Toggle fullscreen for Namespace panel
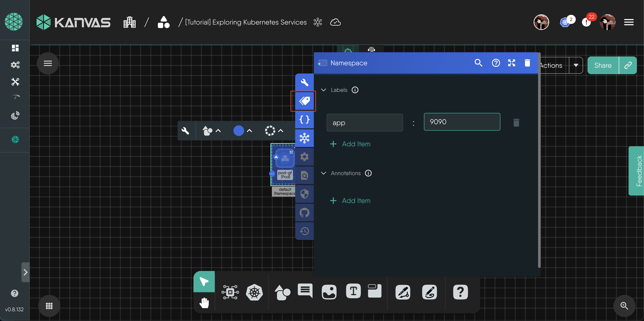Viewport: 644px width, 321px height. click(x=511, y=63)
